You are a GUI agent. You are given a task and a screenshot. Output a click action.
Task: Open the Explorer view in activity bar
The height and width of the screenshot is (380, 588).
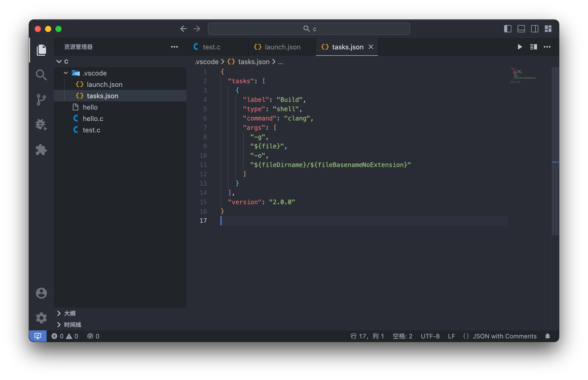click(x=41, y=50)
